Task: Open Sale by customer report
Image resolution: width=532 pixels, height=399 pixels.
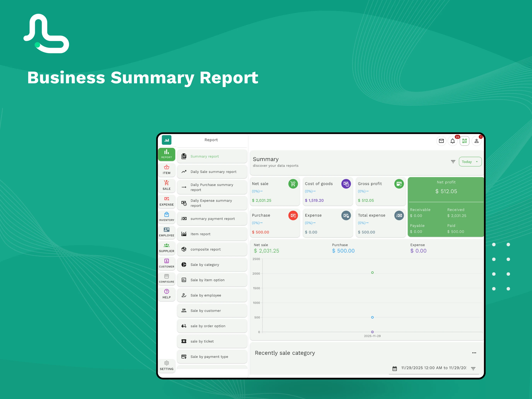Action: tap(212, 310)
